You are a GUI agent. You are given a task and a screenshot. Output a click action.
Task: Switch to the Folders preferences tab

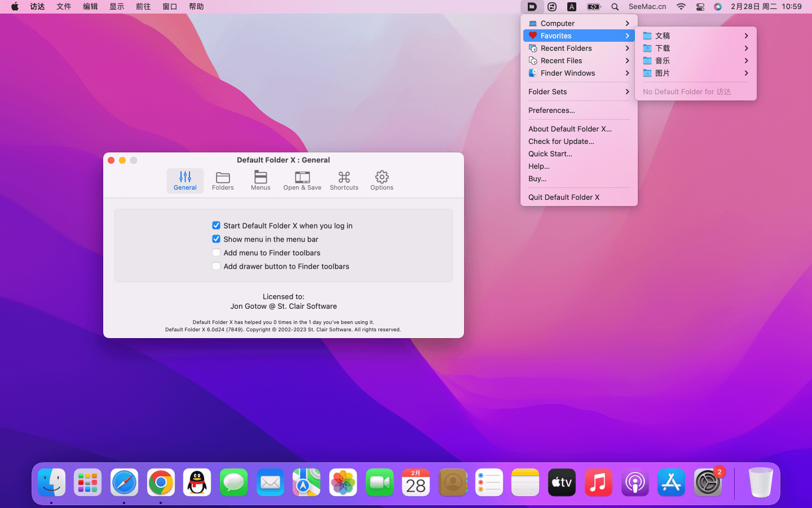[x=223, y=181]
